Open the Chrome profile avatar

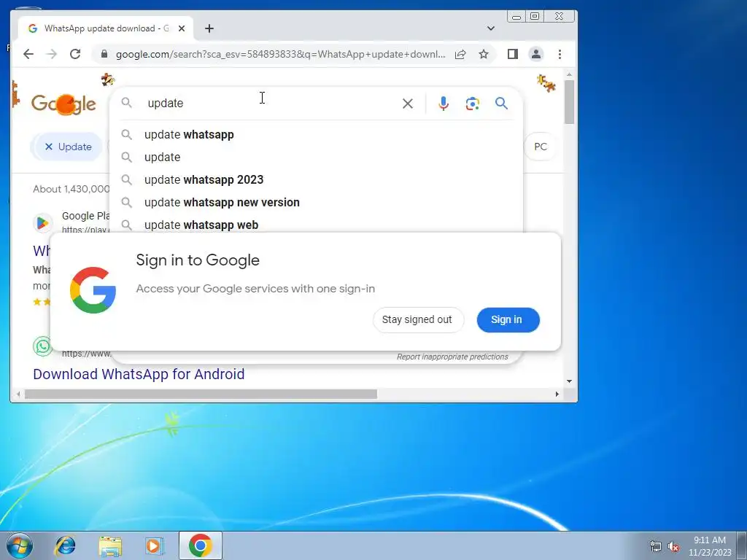536,54
